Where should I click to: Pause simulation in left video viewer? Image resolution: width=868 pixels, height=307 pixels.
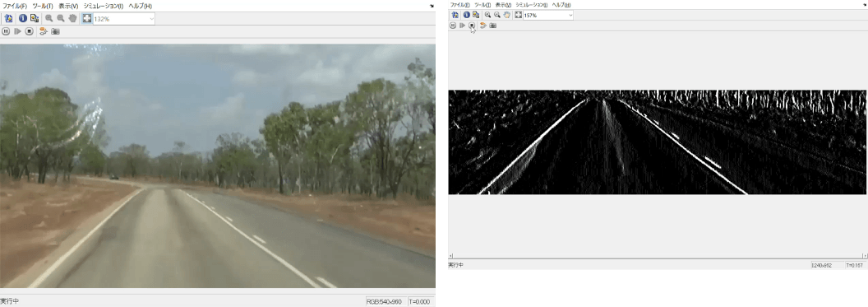click(7, 31)
